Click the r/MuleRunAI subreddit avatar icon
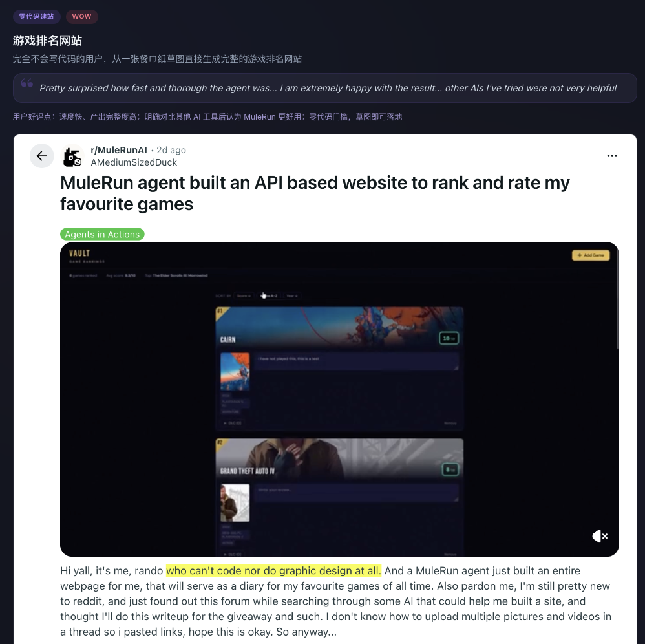645x644 pixels. point(72,156)
